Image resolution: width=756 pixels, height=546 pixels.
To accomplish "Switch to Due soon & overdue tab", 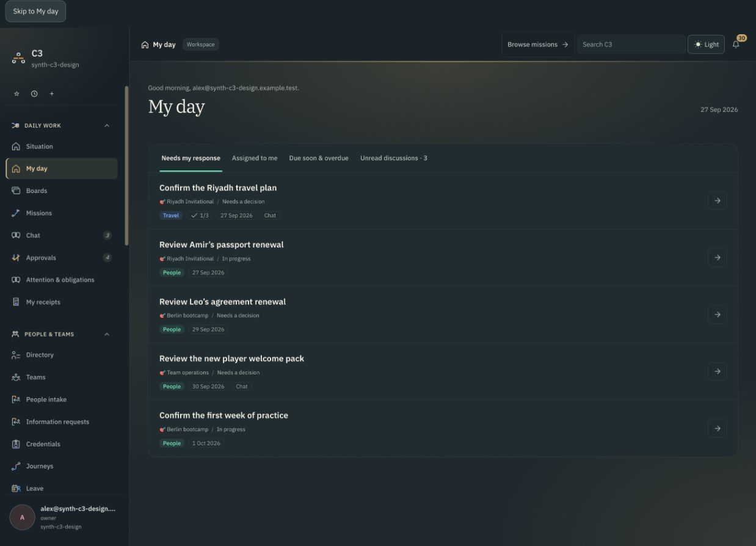I will tap(319, 158).
